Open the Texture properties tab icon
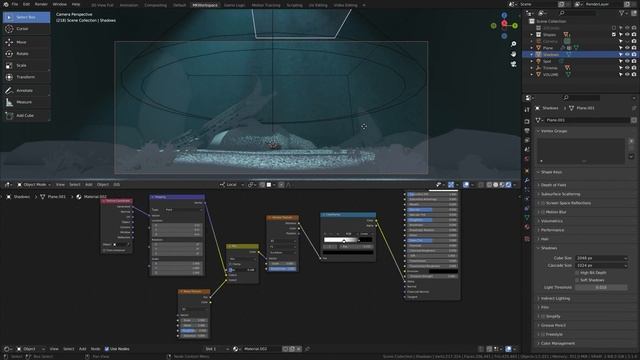Screen dimensions: 640x360 527,239
